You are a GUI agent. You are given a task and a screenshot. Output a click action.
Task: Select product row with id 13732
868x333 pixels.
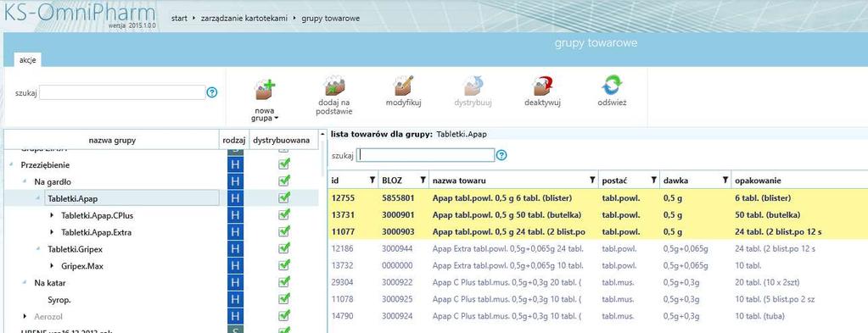598,265
